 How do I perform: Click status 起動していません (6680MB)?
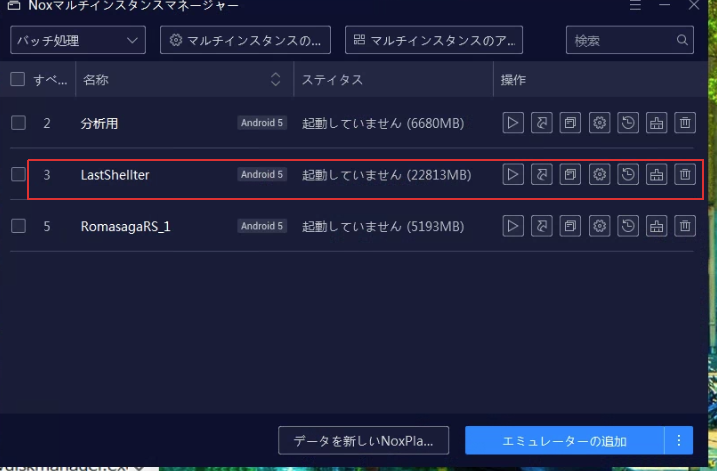(383, 123)
